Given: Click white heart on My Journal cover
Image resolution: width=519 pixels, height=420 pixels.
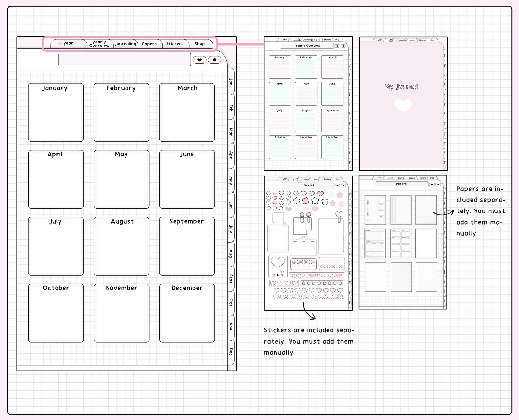Looking at the screenshot, I should (x=403, y=105).
